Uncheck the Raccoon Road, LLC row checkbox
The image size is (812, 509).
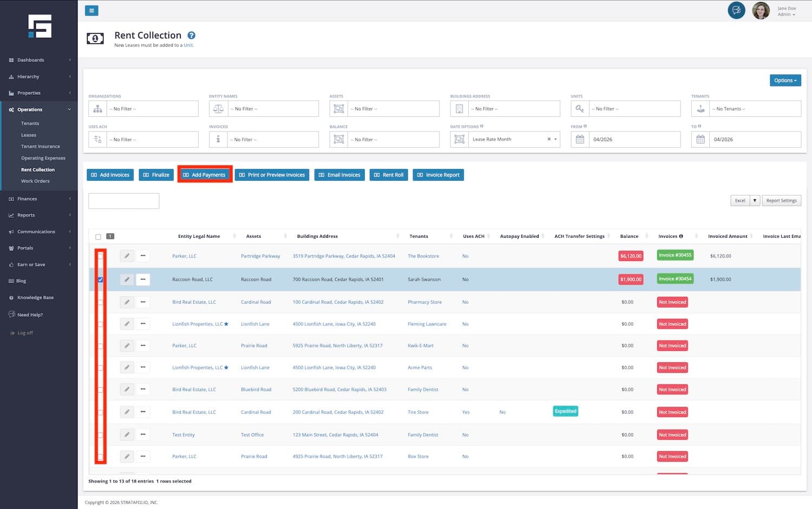coord(100,279)
